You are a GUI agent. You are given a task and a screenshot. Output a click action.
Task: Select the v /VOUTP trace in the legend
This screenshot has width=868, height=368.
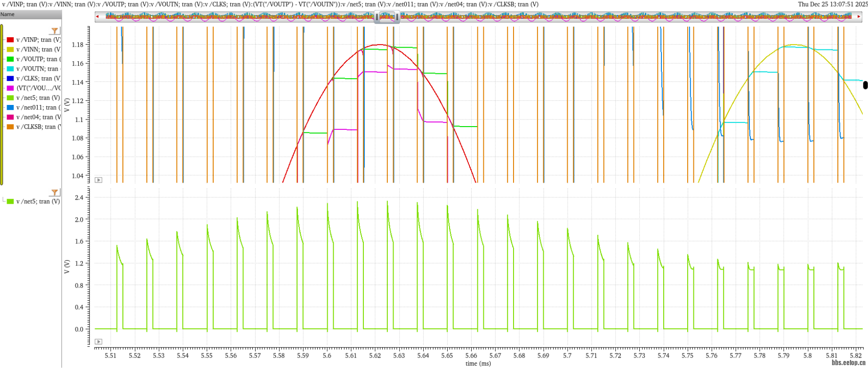[38, 59]
